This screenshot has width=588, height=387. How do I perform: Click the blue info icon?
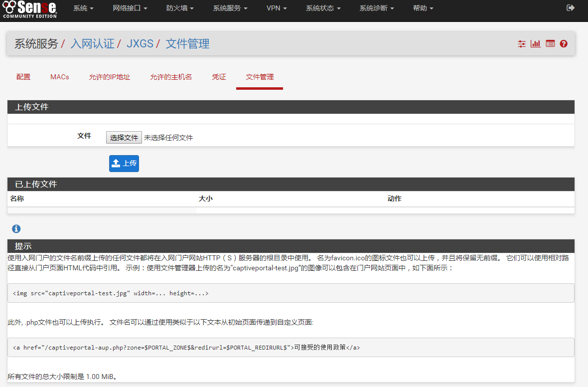pos(16,229)
